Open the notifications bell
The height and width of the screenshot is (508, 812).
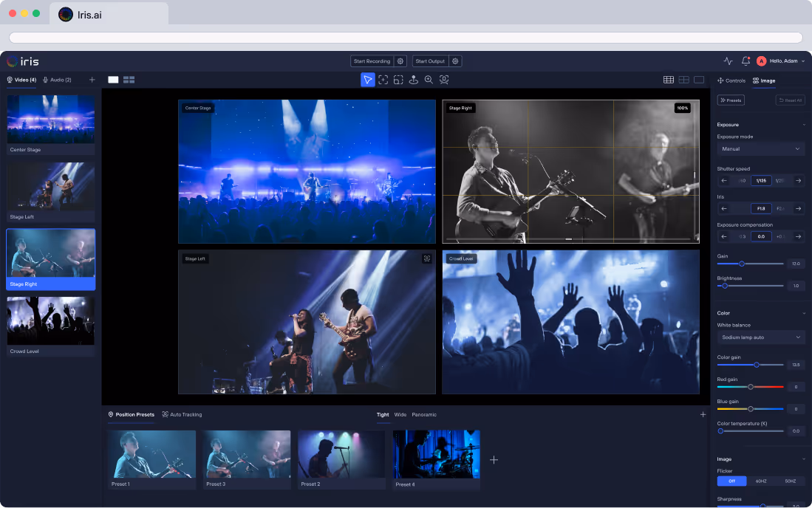[x=746, y=61]
